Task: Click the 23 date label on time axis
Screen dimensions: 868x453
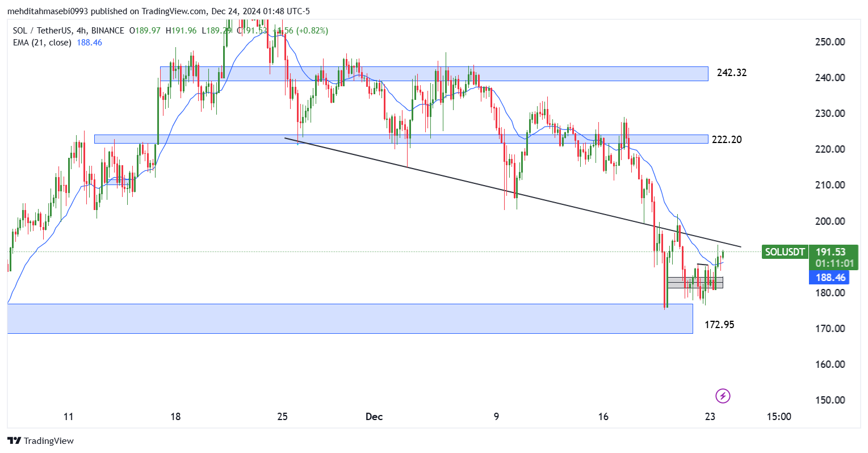Action: 710,417
